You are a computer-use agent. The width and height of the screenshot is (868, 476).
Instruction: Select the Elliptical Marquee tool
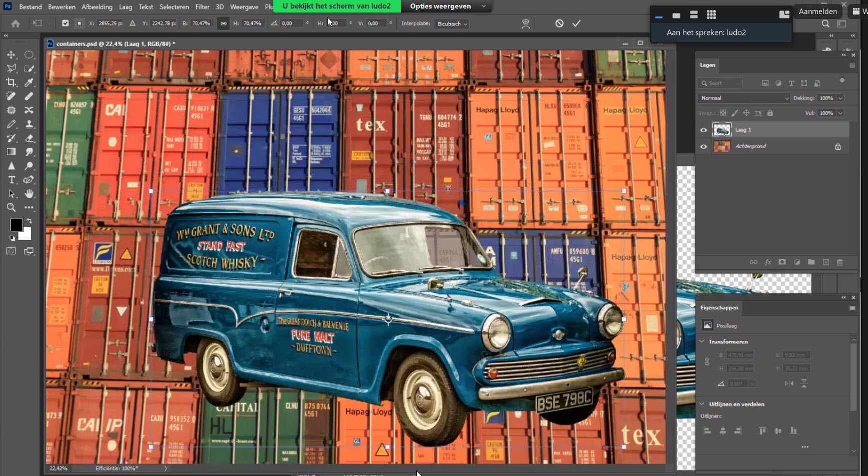(29, 55)
